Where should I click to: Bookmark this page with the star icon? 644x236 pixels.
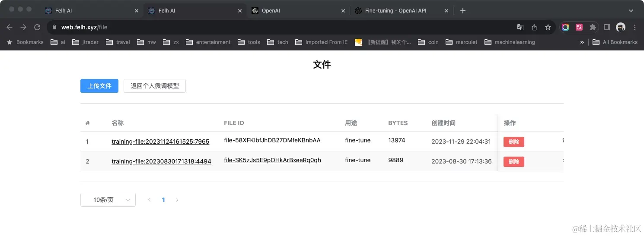click(548, 27)
